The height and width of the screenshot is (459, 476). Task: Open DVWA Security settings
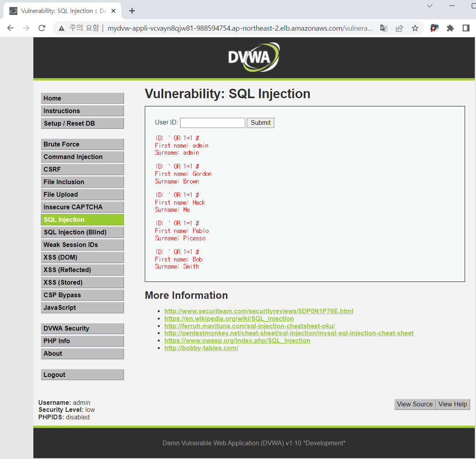click(82, 328)
